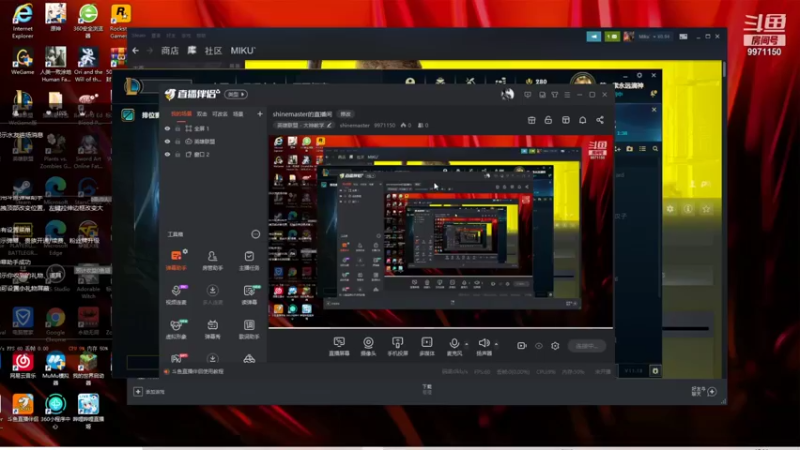
Task: Expand speaker options arrow
Action: (x=496, y=344)
